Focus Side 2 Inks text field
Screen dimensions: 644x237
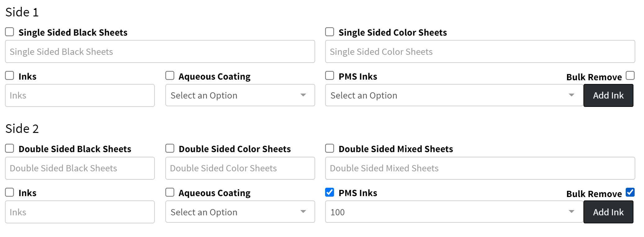click(x=80, y=212)
